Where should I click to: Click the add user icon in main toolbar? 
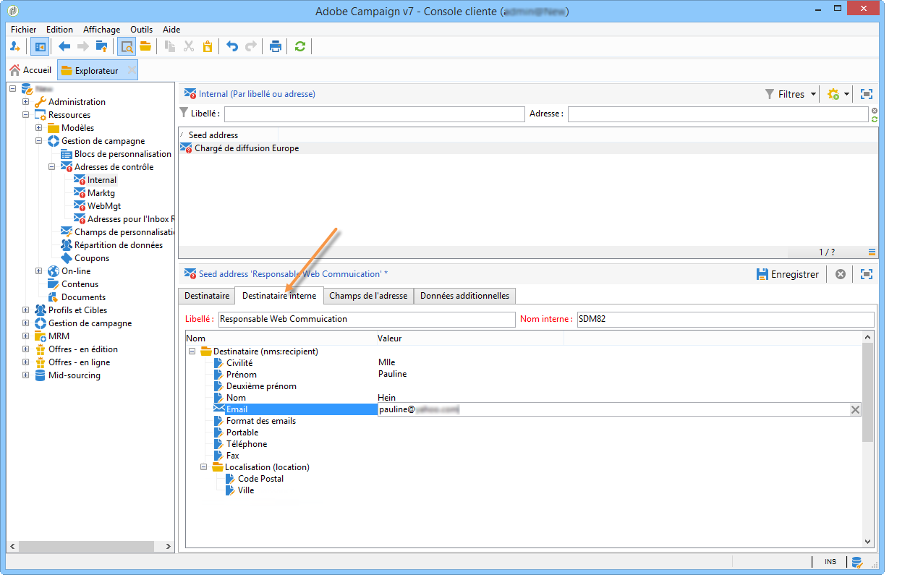coord(15,46)
